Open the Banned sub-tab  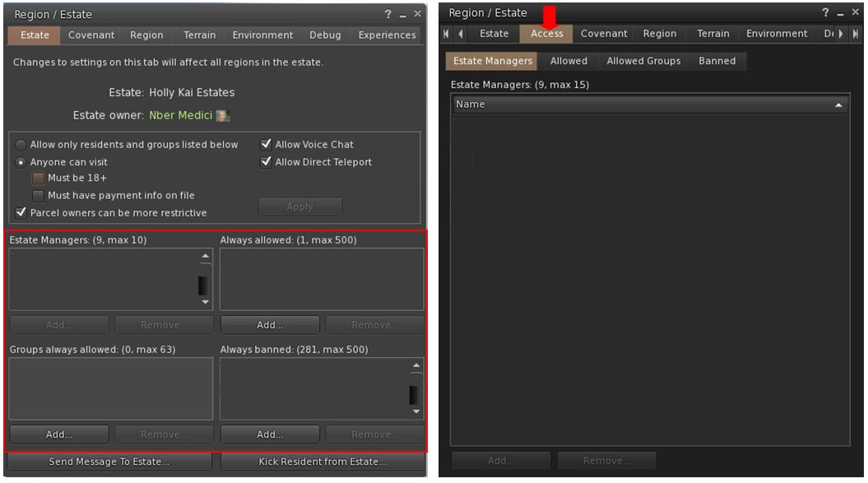716,61
